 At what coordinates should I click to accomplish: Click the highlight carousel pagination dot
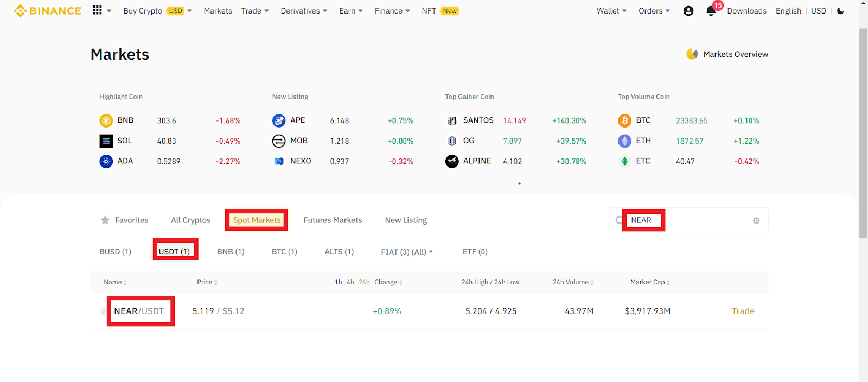pos(519,183)
